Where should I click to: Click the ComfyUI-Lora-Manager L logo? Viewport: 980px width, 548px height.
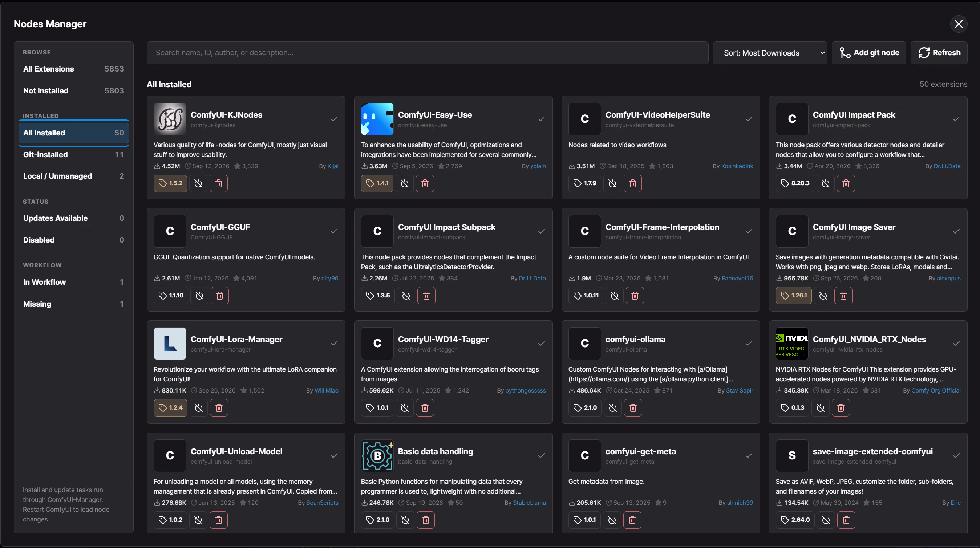pyautogui.click(x=170, y=344)
